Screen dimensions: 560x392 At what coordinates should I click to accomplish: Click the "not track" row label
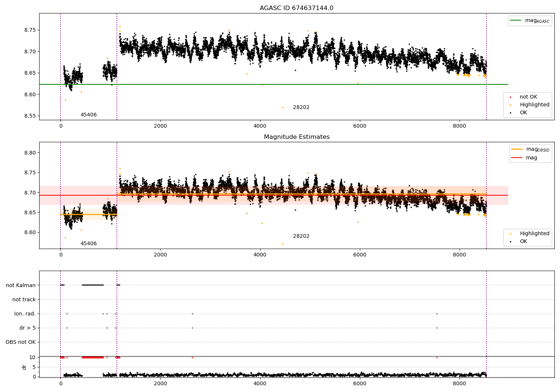pyautogui.click(x=24, y=300)
